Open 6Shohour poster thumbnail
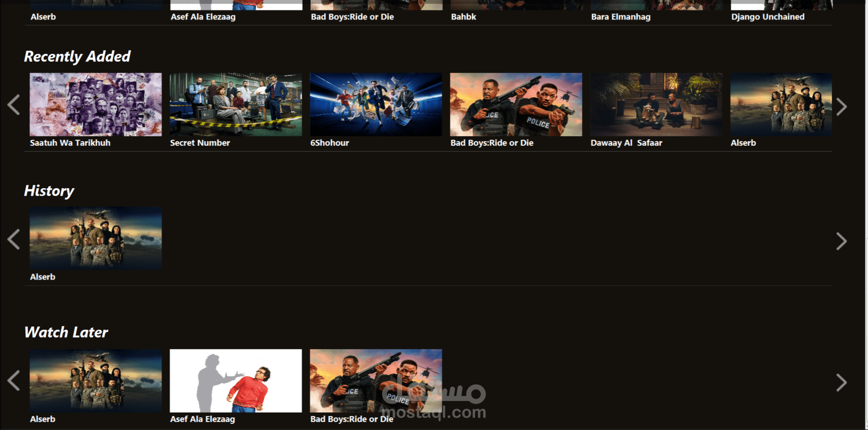 pyautogui.click(x=376, y=104)
